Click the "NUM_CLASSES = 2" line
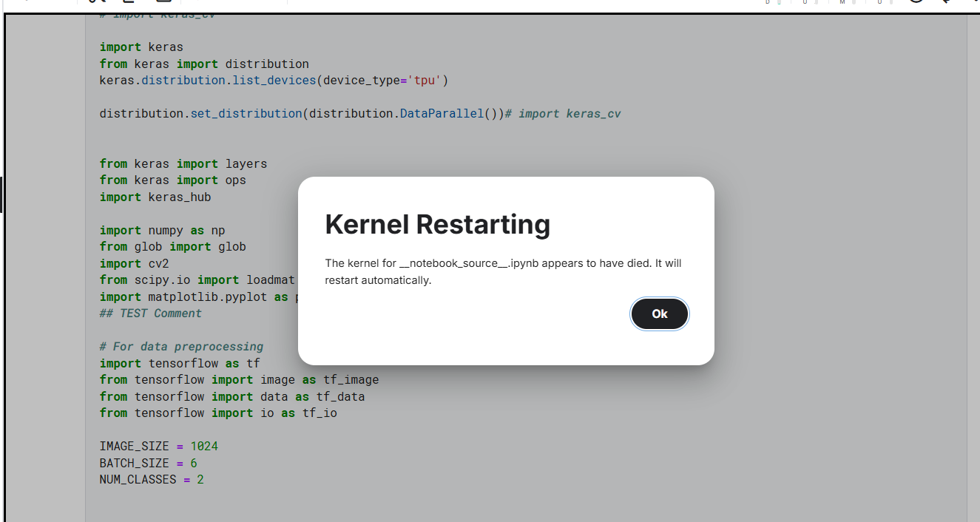Screen dimensions: 980x522 [152, 479]
